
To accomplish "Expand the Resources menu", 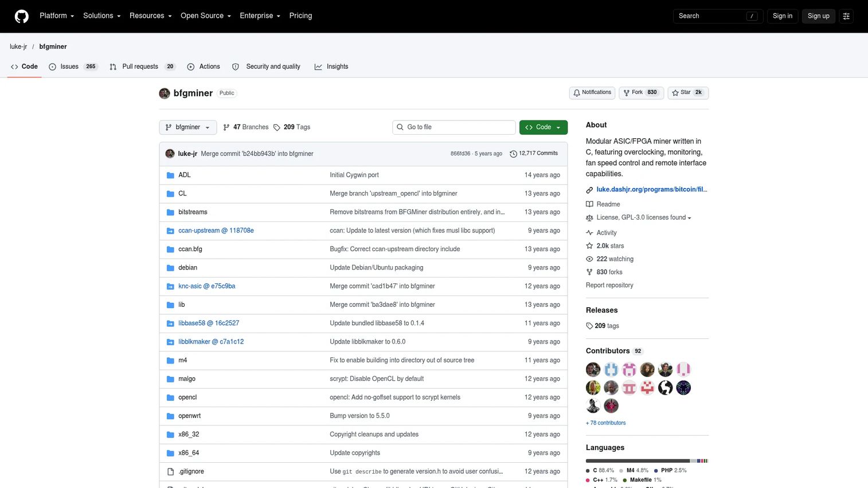I will pos(151,16).
